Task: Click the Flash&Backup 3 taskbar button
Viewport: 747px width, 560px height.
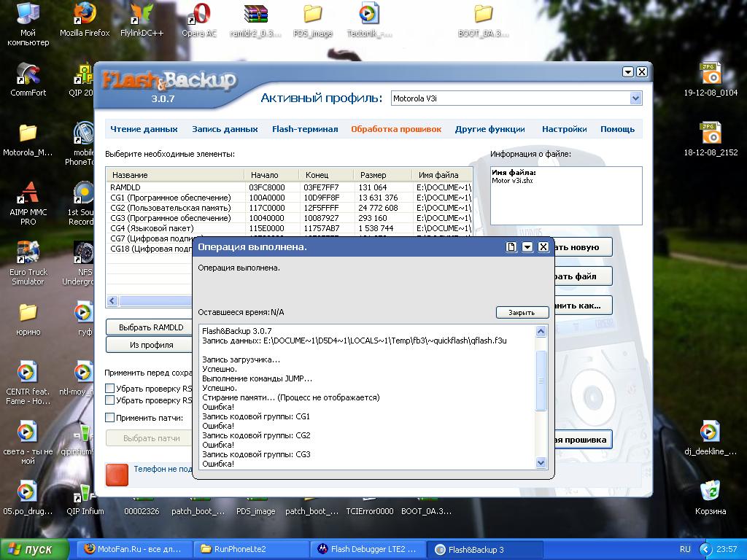Action: click(x=485, y=550)
